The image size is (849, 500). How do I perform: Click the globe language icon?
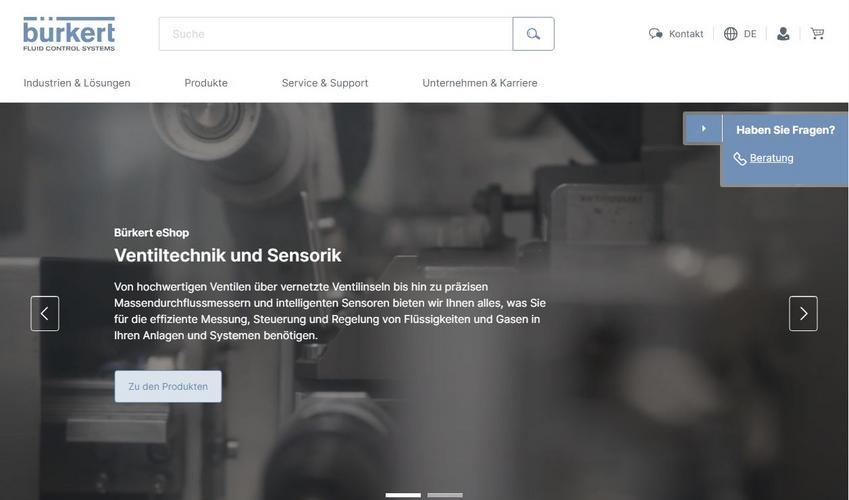click(x=730, y=34)
